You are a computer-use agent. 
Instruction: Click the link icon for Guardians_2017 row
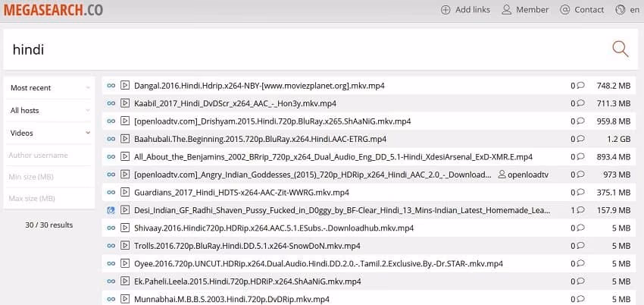[x=111, y=192]
